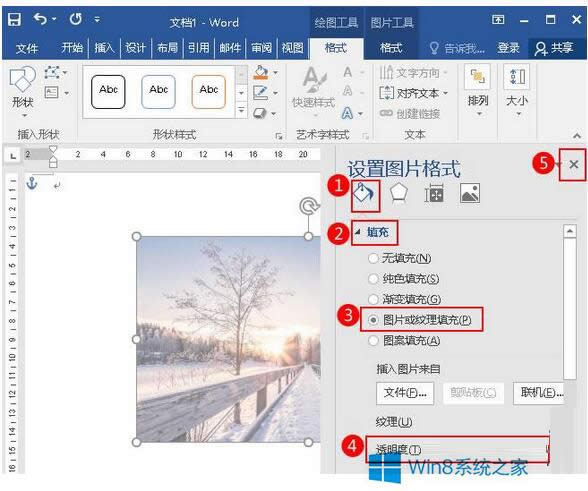Select the 无填充(N) radio button

click(373, 258)
